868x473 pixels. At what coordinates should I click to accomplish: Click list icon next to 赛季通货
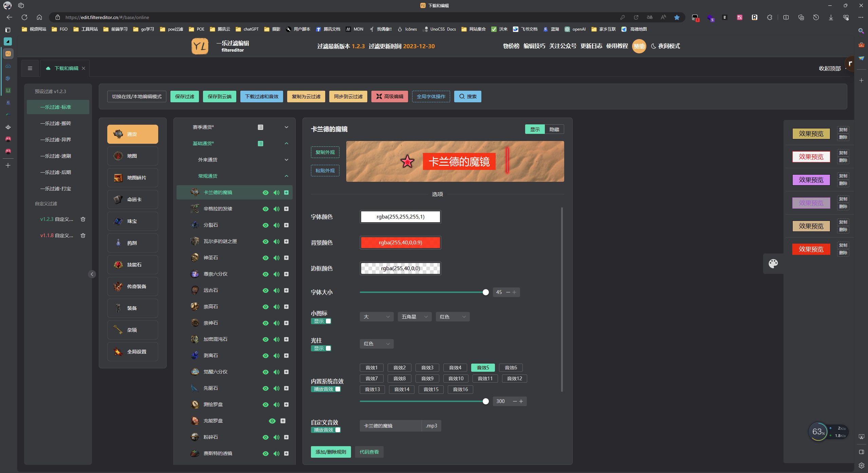point(260,127)
